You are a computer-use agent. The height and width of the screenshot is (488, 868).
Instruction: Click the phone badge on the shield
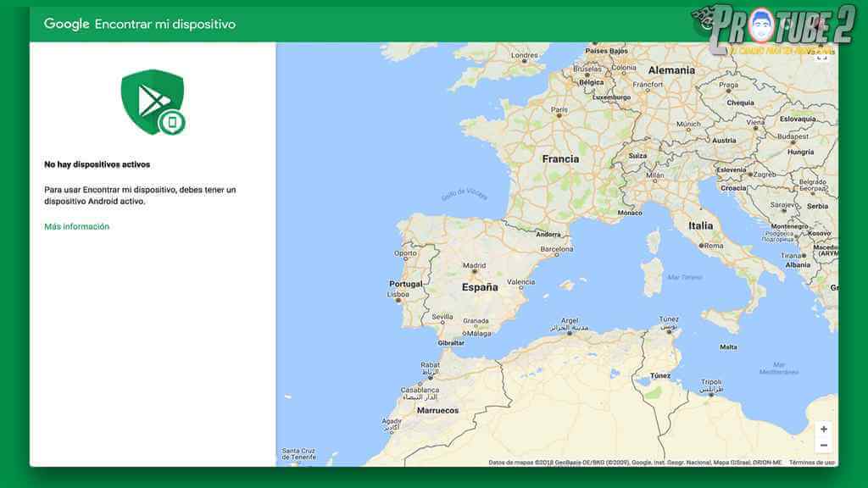coord(172,123)
